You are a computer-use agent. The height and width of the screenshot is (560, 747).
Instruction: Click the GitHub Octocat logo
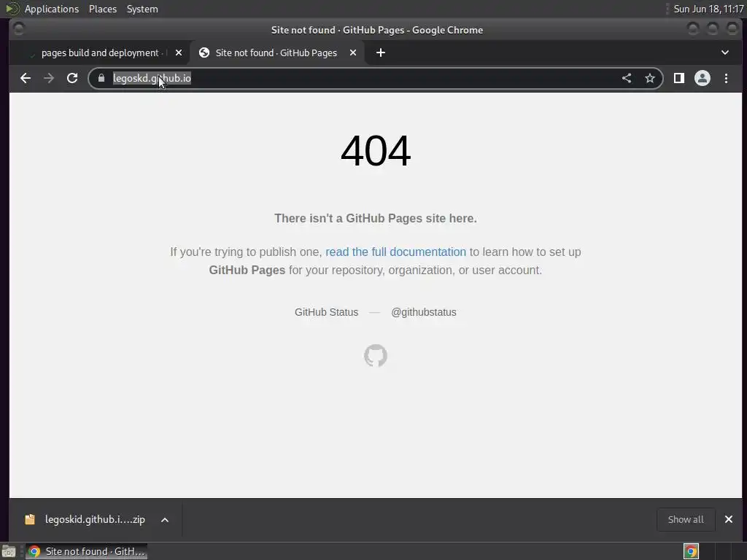click(x=376, y=356)
